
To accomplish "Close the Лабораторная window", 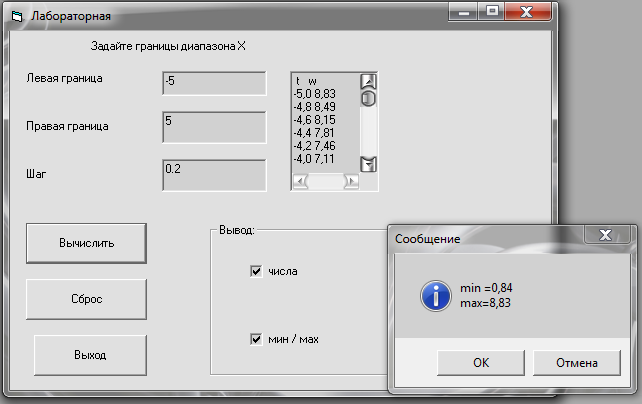I will coord(527,11).
